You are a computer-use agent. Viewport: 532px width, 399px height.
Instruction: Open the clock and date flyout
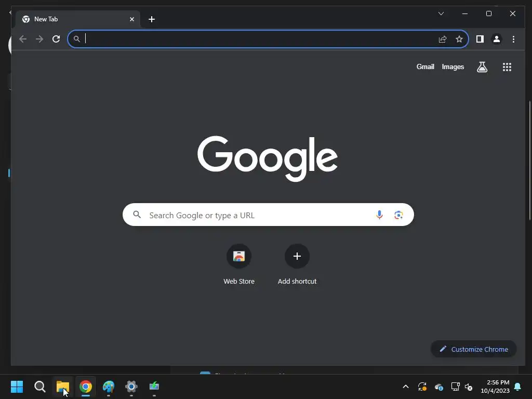[x=495, y=387]
